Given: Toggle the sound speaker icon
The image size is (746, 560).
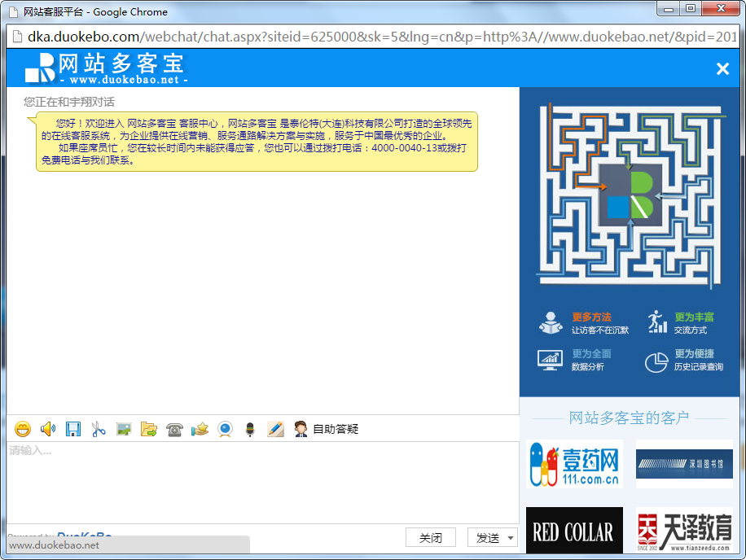Looking at the screenshot, I should pyautogui.click(x=48, y=429).
